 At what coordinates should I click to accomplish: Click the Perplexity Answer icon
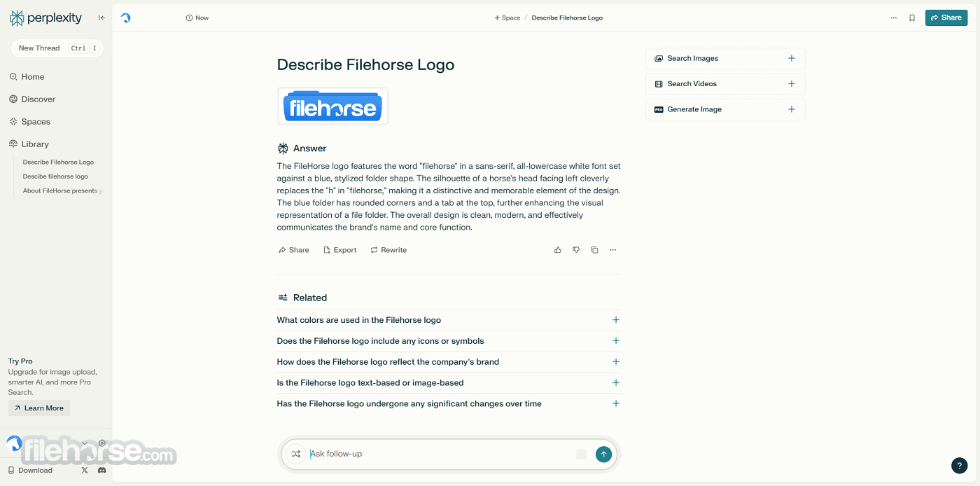tap(283, 148)
